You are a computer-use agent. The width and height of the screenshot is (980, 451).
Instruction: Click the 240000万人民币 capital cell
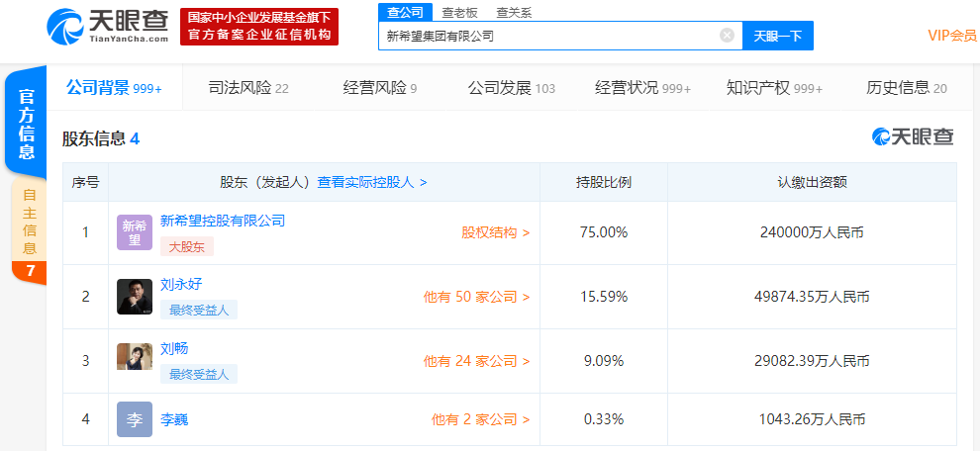[x=812, y=233]
